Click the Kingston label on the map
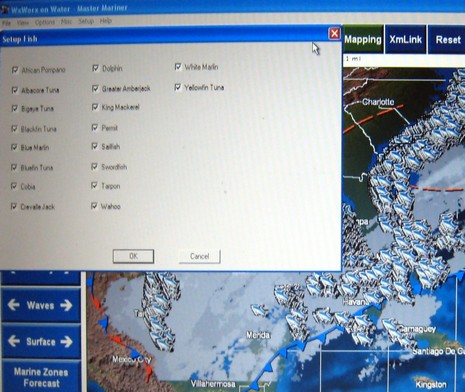 click(431, 384)
